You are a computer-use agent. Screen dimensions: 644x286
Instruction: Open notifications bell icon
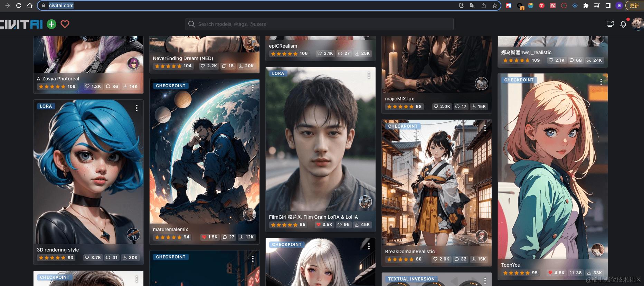pos(623,24)
